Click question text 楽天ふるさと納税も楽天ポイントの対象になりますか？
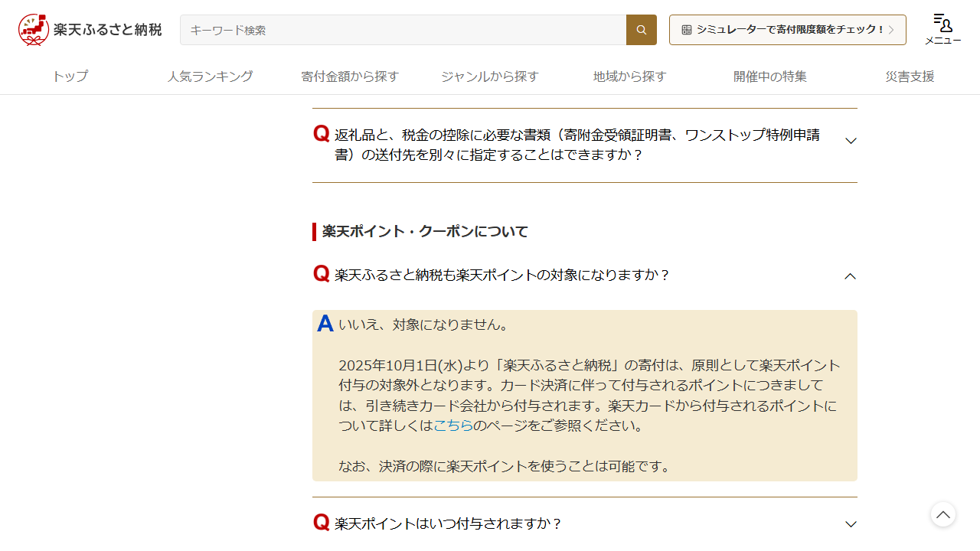Image resolution: width=980 pixels, height=551 pixels. point(502,275)
